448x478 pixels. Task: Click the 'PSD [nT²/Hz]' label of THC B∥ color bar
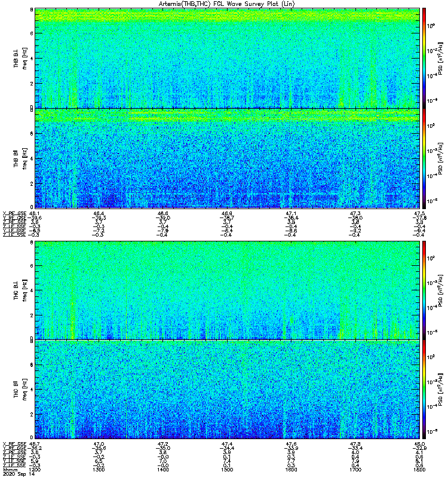(x=441, y=390)
